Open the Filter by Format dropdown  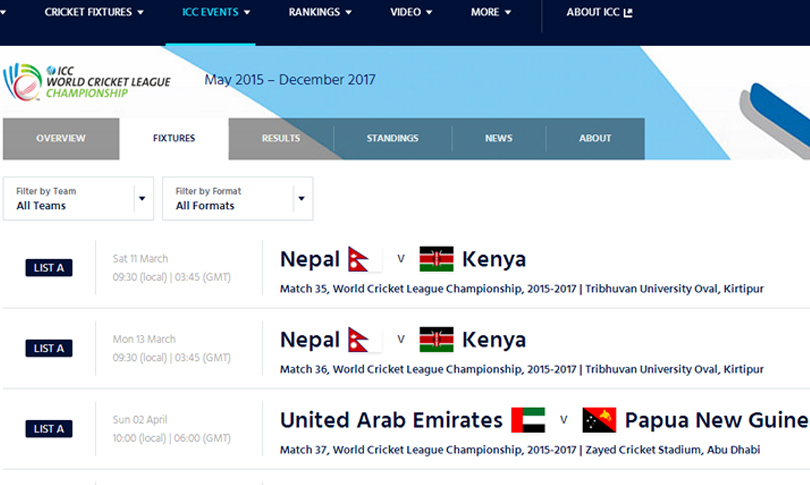coord(238,198)
